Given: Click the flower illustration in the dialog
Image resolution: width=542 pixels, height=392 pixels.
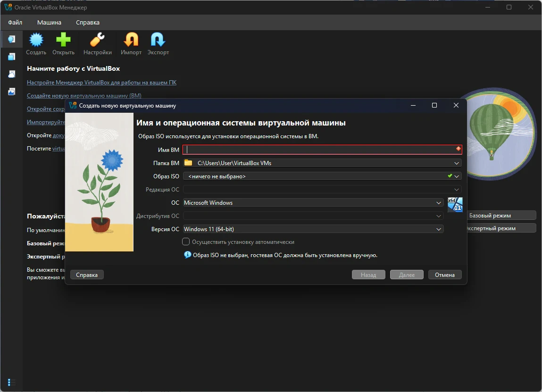Looking at the screenshot, I should [x=99, y=182].
